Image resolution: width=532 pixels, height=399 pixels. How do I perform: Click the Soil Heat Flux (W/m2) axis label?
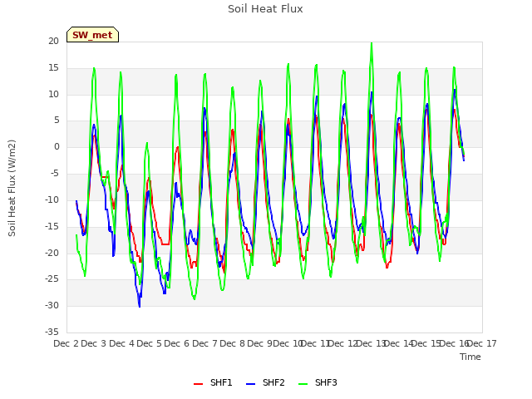click(x=12, y=188)
